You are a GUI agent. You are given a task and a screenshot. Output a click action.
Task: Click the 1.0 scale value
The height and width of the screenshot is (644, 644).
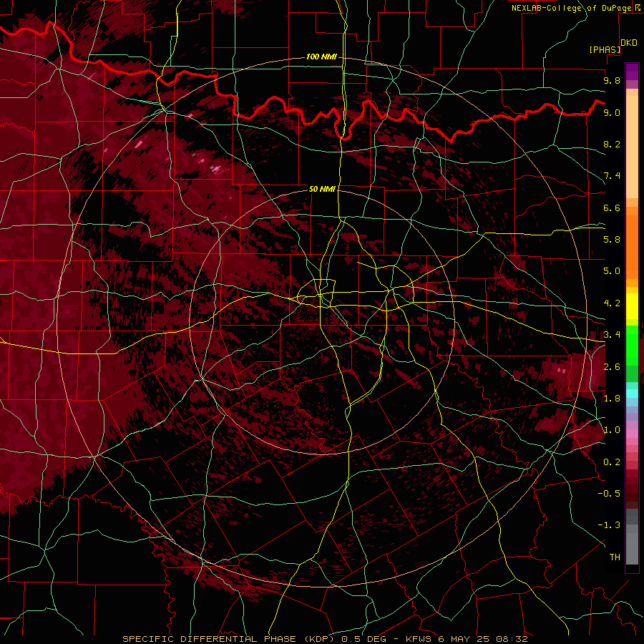[612, 430]
